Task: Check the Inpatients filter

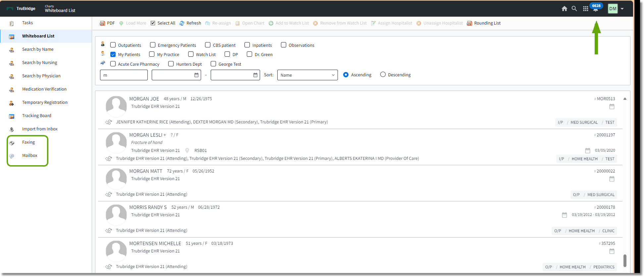Action: pyautogui.click(x=247, y=45)
